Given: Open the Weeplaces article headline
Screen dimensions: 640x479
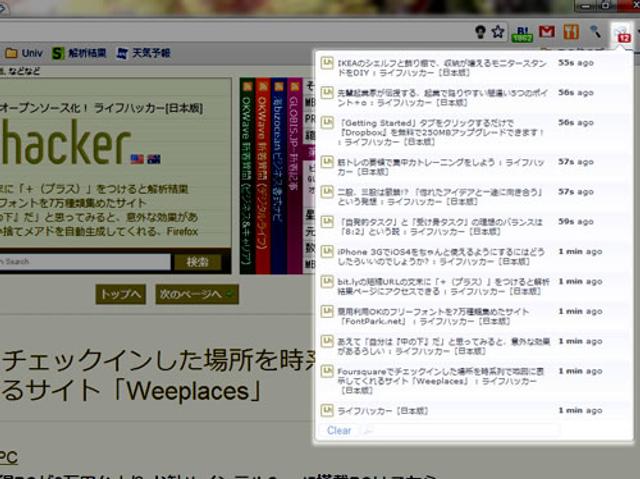Looking at the screenshot, I should [x=157, y=376].
